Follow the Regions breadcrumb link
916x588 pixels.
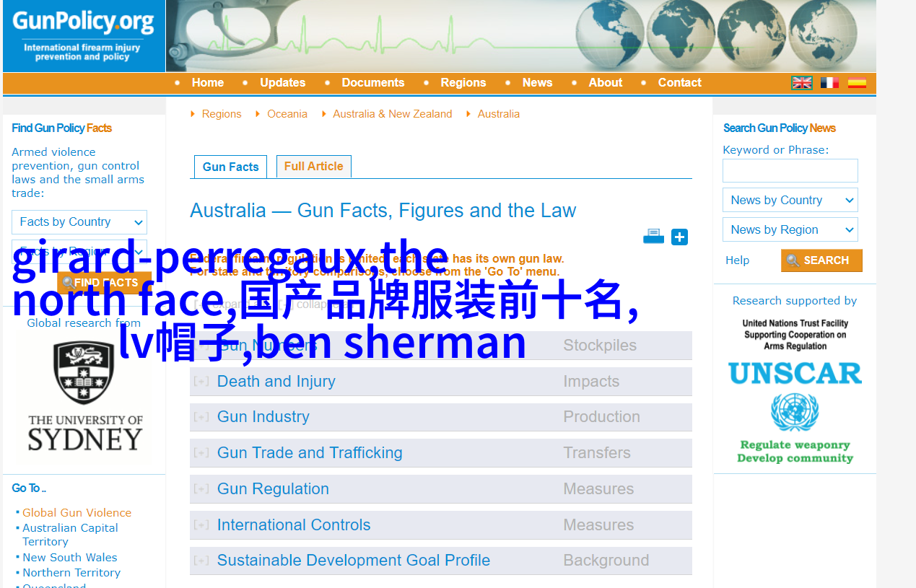pyautogui.click(x=222, y=114)
